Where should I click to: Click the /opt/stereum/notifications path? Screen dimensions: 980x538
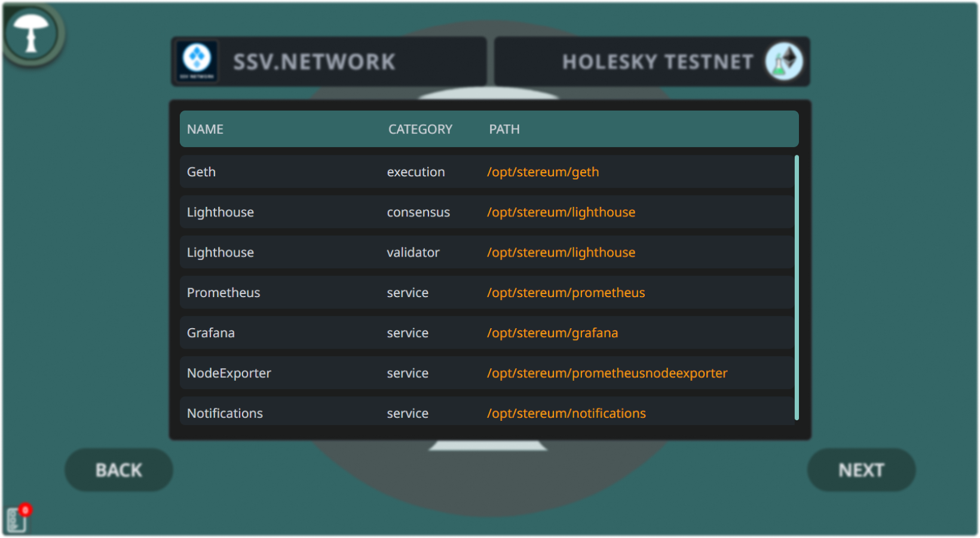(566, 413)
